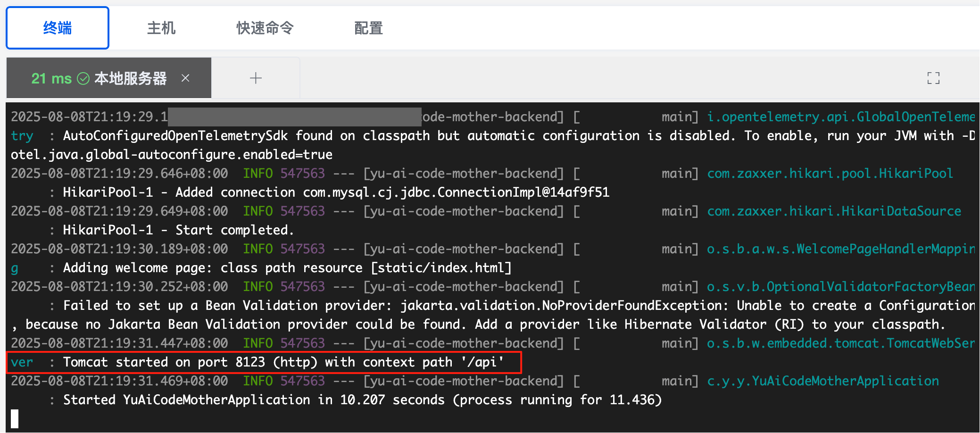Click the 21 ms latency indicator
Screen dimensions: 980x433
click(51, 78)
